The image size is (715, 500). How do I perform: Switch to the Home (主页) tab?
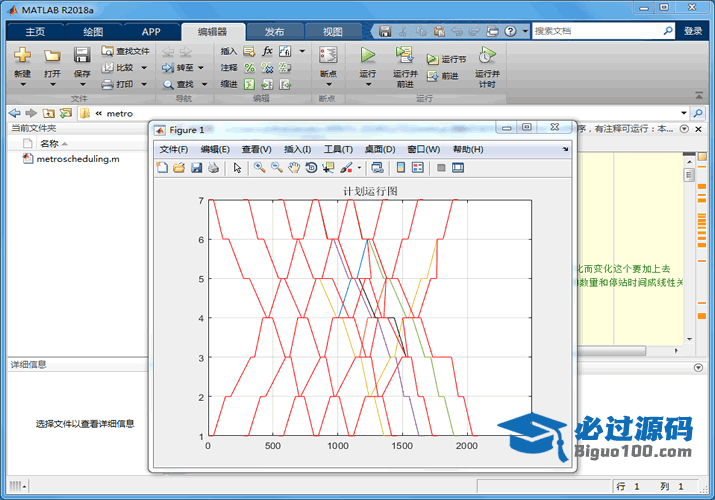pos(35,32)
